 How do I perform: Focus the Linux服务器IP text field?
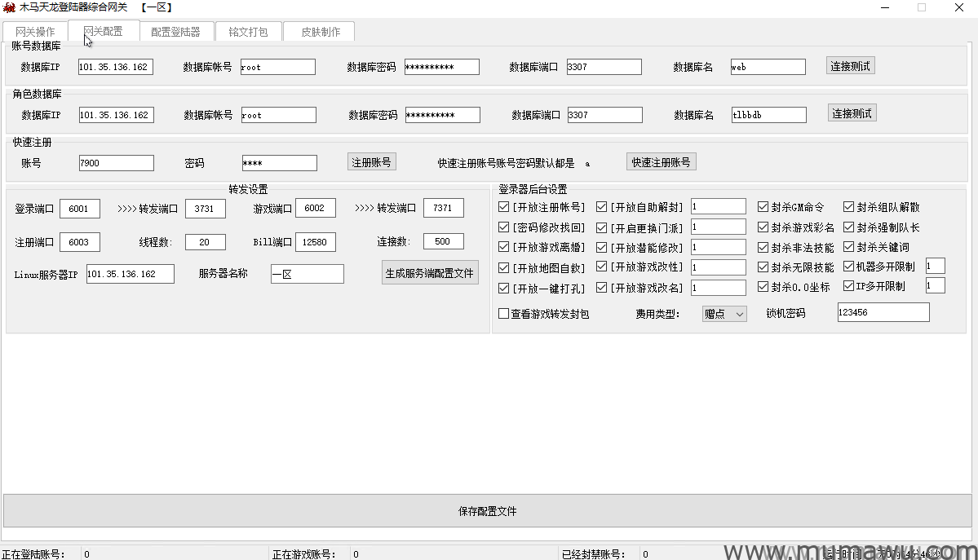[130, 274]
